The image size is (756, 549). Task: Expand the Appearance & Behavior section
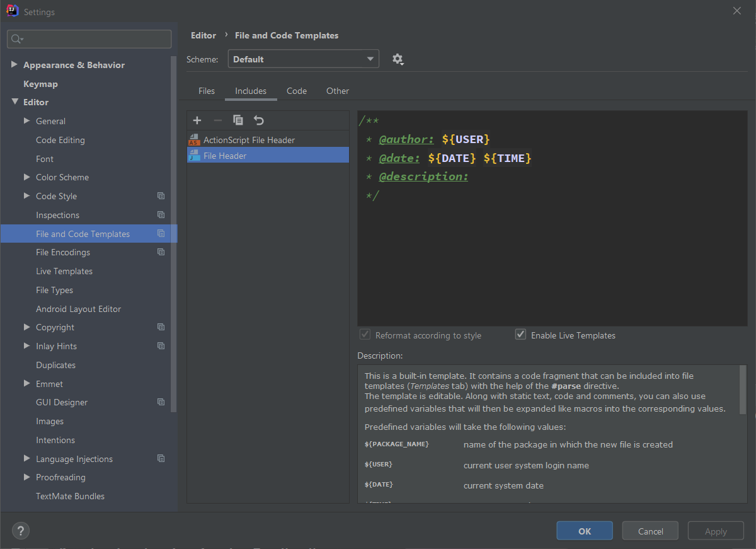click(x=14, y=64)
